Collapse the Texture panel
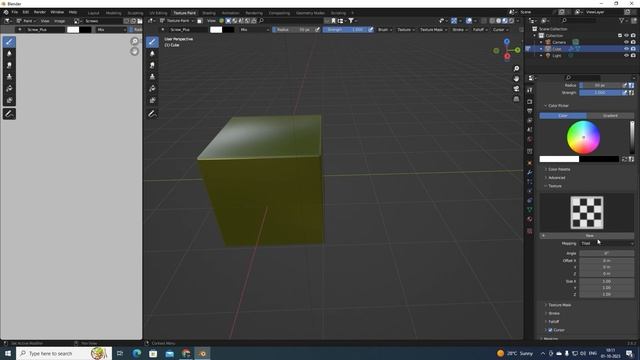Image resolution: width=640 pixels, height=360 pixels. (554, 186)
